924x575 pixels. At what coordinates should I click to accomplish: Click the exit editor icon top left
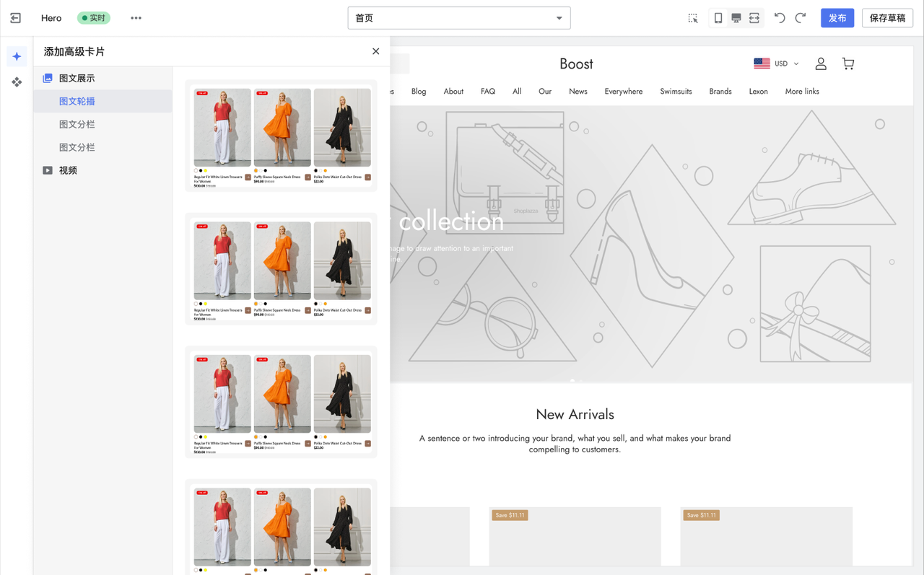(15, 18)
